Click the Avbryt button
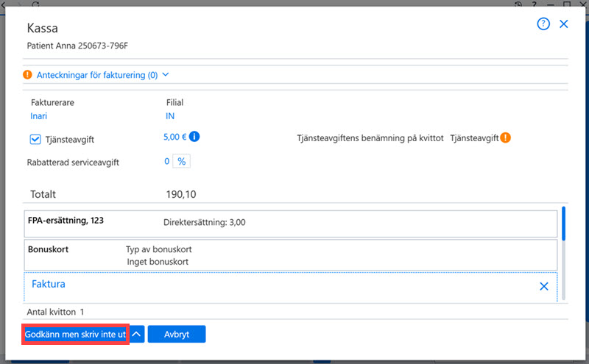Image resolution: width=589 pixels, height=364 pixels. click(177, 335)
